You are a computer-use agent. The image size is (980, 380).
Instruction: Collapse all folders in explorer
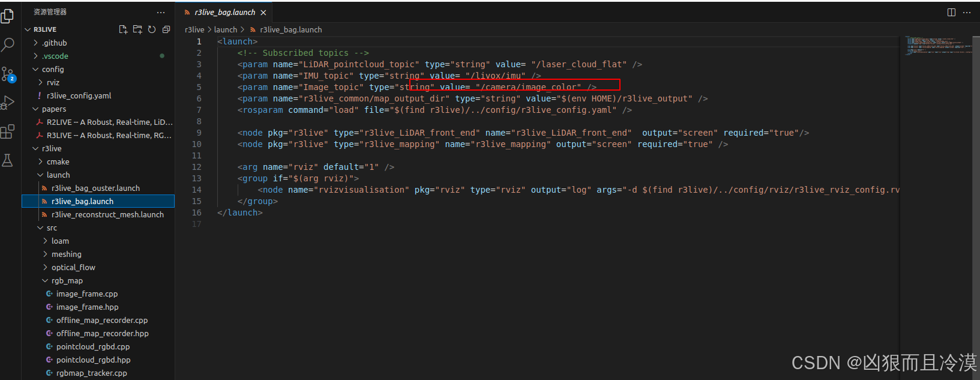[x=166, y=29]
